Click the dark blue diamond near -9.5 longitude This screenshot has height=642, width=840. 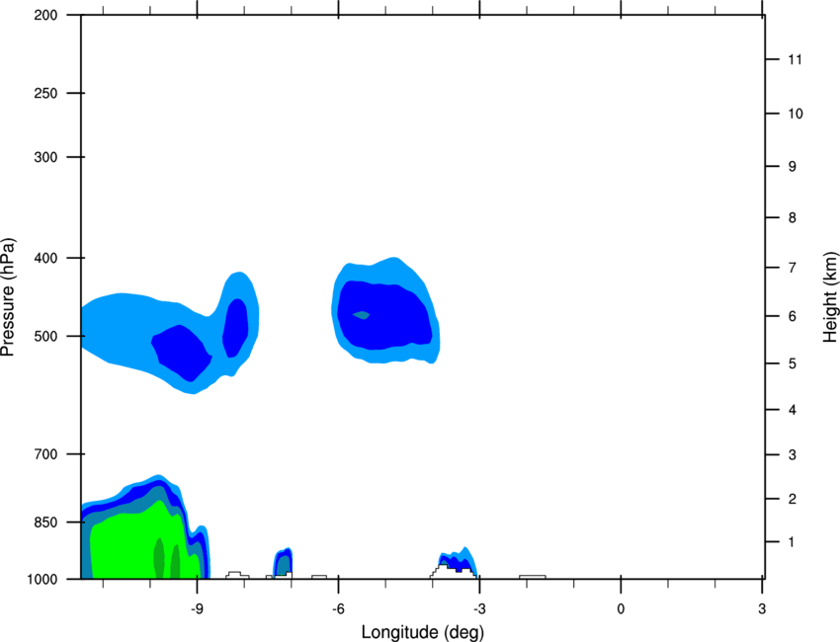181,354
